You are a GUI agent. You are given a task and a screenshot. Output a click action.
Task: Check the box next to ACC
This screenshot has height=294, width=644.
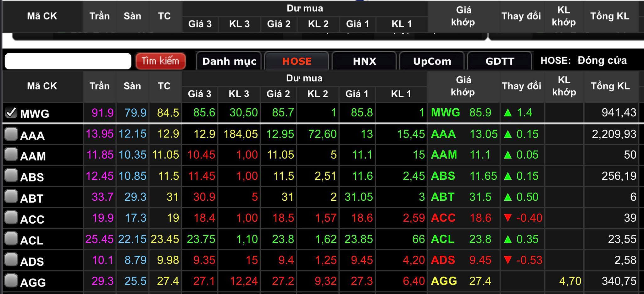point(11,217)
